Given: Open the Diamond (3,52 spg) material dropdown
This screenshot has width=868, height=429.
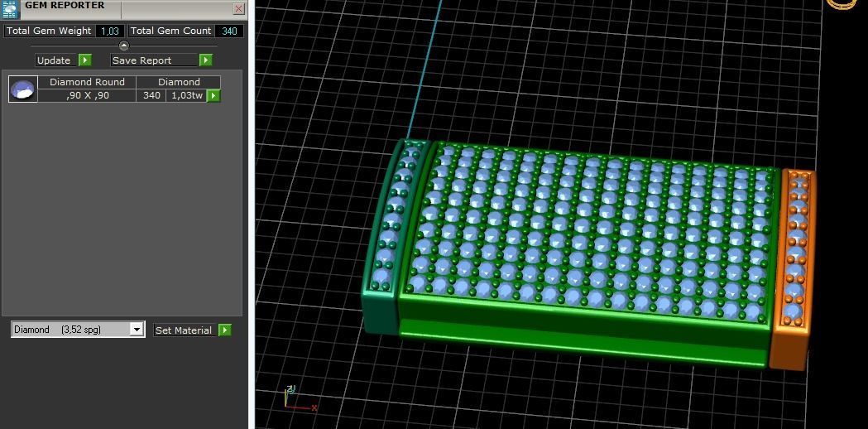Looking at the screenshot, I should [x=78, y=330].
